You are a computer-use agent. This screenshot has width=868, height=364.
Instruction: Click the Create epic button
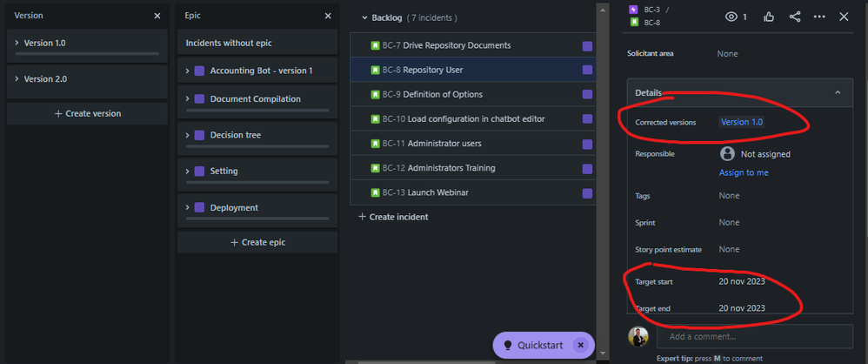(x=257, y=242)
